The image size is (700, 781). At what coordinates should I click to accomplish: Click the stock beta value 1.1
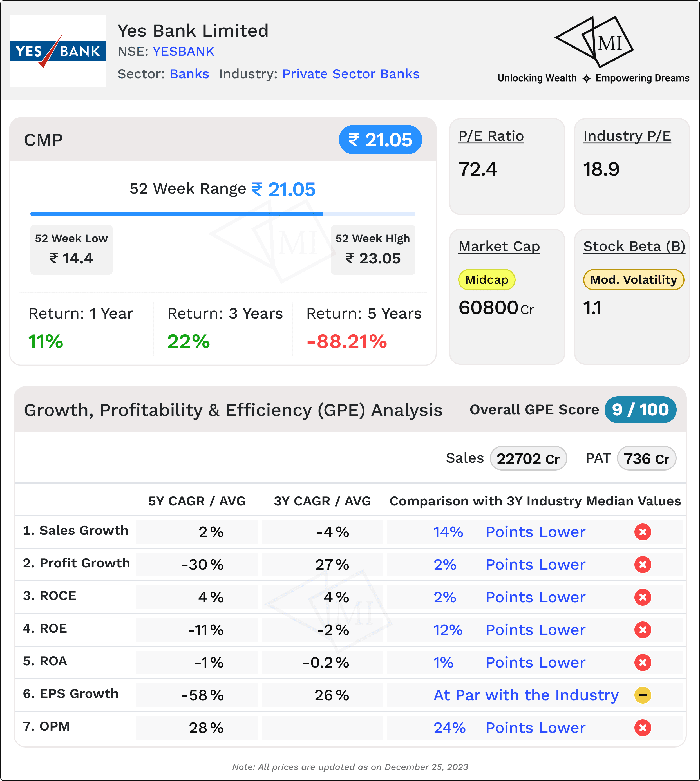point(592,308)
